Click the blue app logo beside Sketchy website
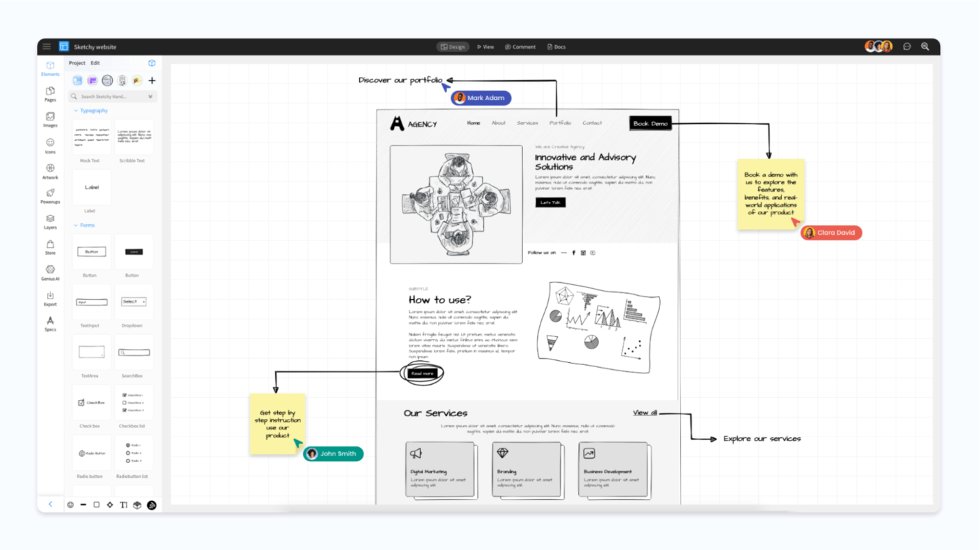Viewport: 980px width, 550px height. (x=64, y=47)
